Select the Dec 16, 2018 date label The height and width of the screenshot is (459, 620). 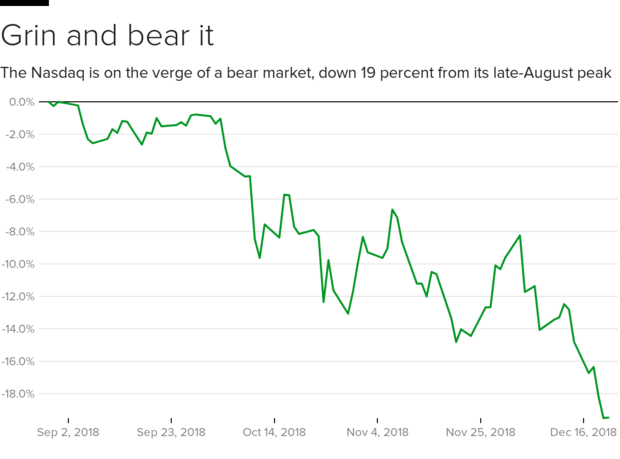pos(583,432)
